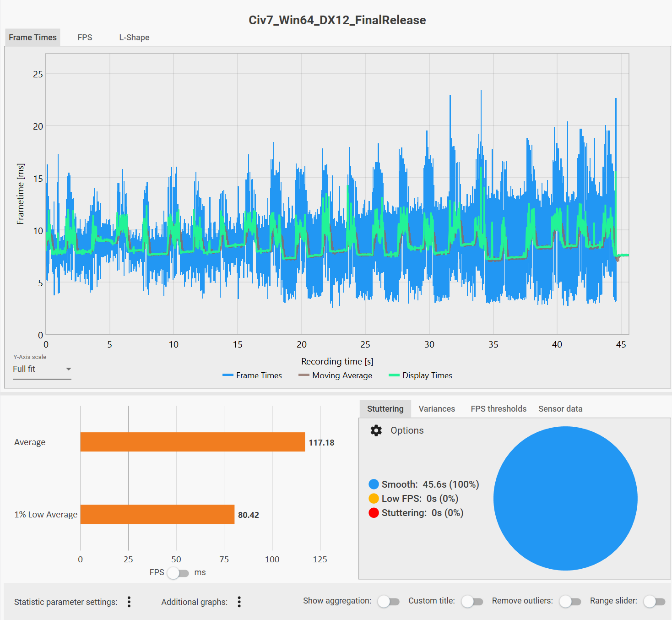Viewport: 672px width, 620px height.
Task: Switch to the FPS graph tab
Action: tap(85, 38)
